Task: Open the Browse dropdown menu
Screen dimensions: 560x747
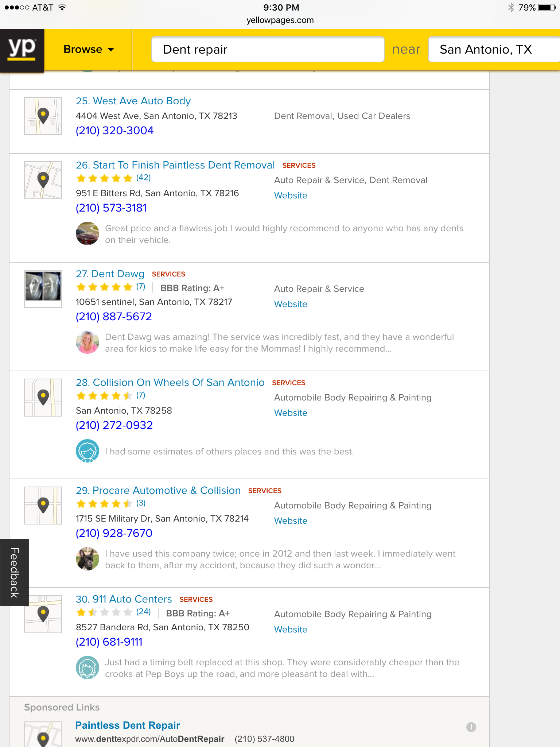Action: [89, 50]
